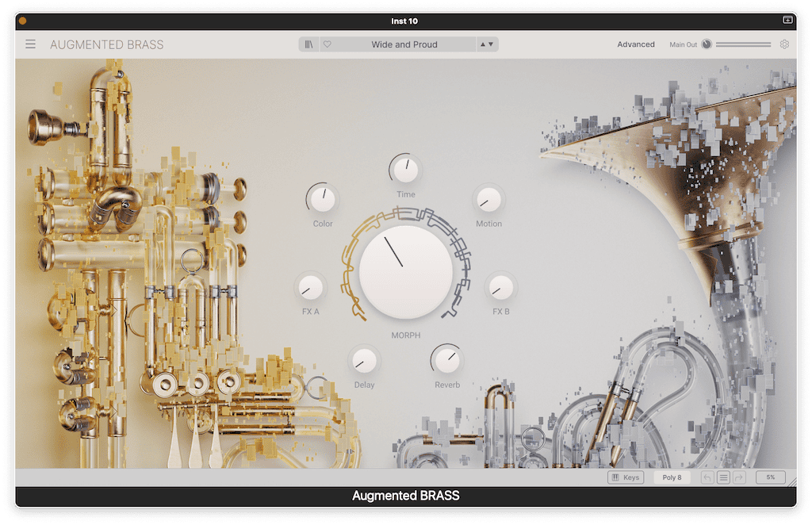Click the Reverb knob

tap(447, 361)
